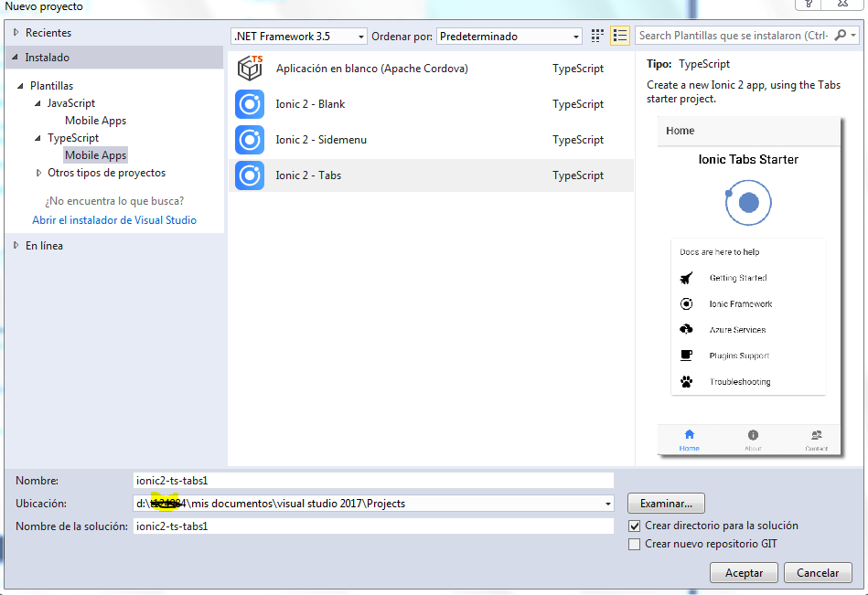
Task: Click the Nombre text field
Action: 373,480
